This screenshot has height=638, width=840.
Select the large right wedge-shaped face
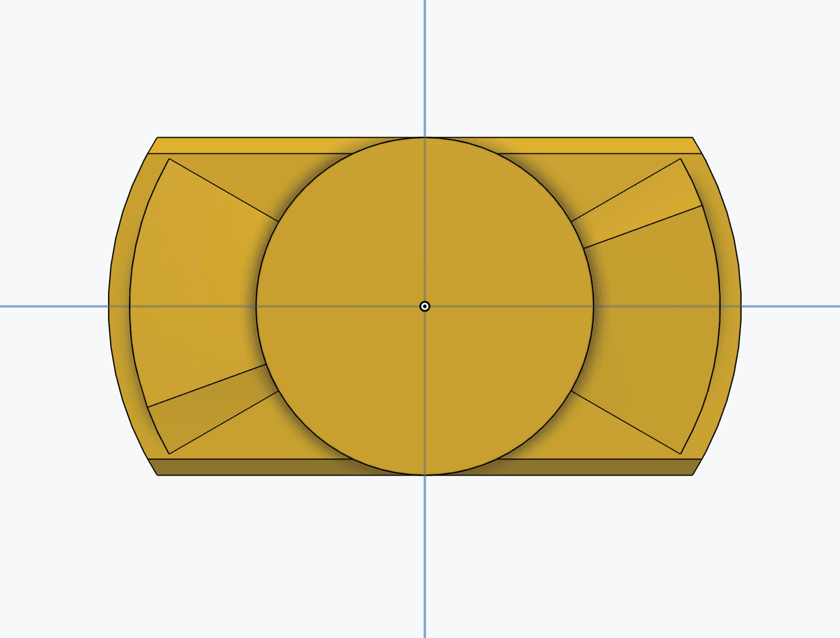click(656, 323)
